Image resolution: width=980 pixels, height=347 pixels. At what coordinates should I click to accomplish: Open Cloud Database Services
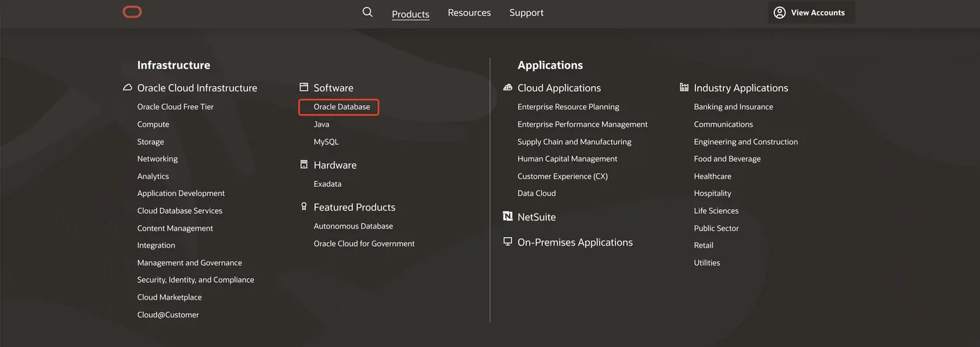click(180, 211)
